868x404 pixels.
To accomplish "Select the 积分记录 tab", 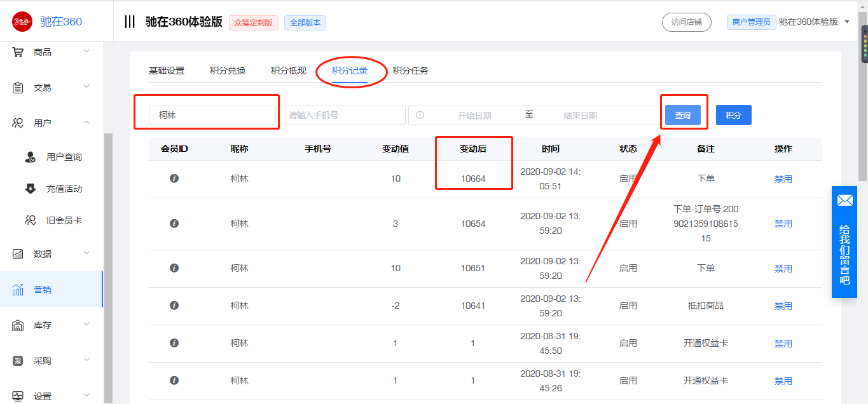I will tap(350, 71).
